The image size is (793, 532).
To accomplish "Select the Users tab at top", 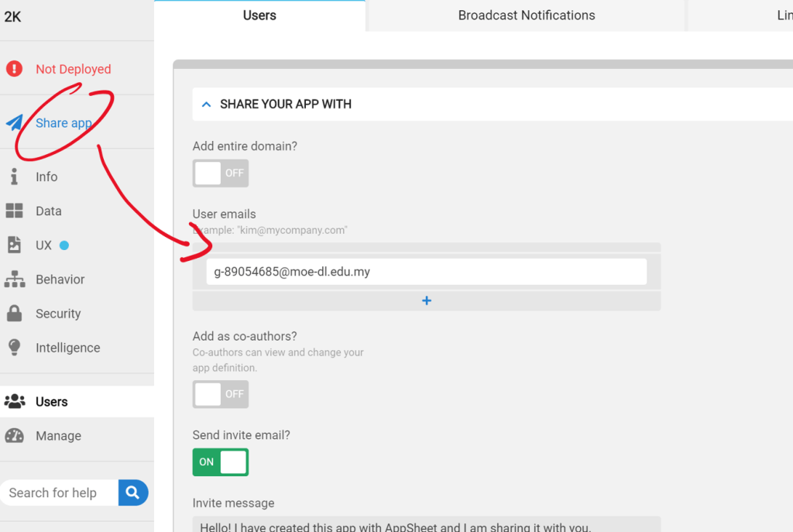I will point(259,15).
